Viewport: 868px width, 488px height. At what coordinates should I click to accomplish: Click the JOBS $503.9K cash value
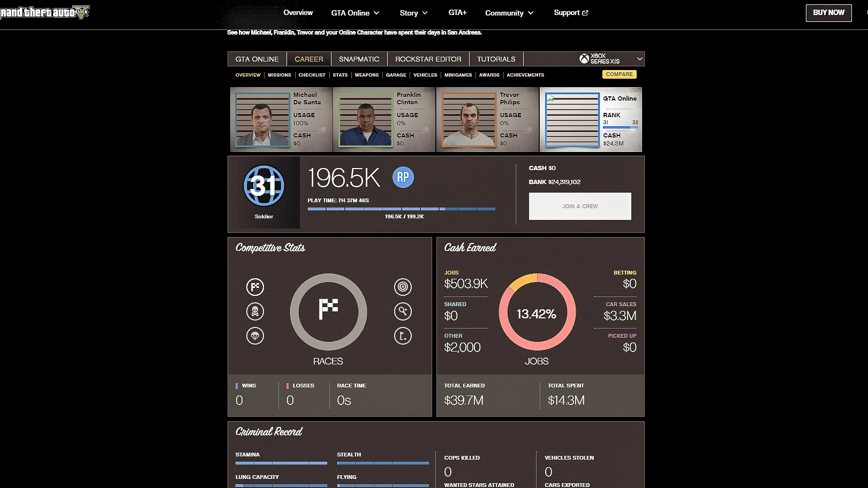[x=466, y=284]
